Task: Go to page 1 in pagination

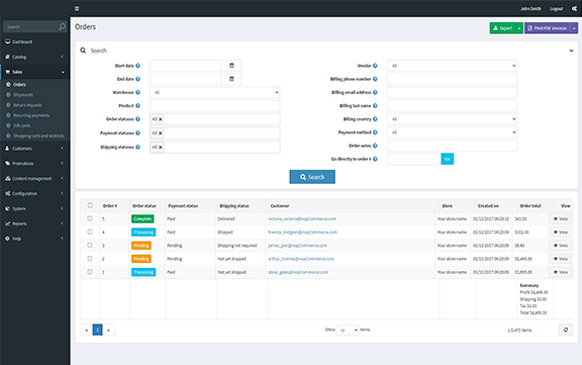Action: pyautogui.click(x=98, y=330)
